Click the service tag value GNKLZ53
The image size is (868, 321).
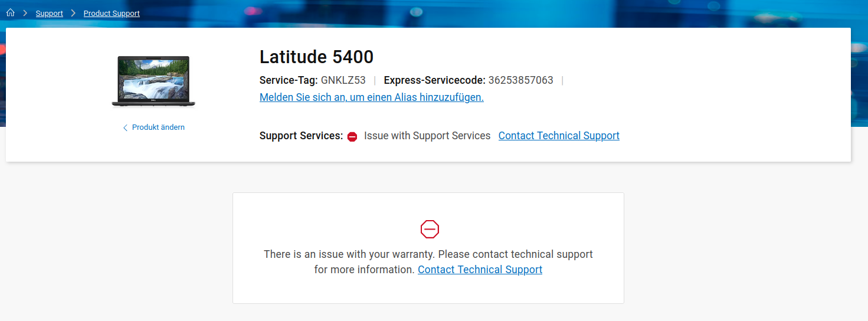point(343,80)
